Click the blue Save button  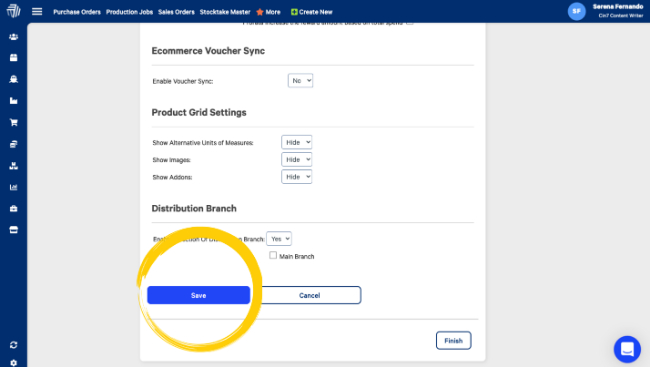199,295
